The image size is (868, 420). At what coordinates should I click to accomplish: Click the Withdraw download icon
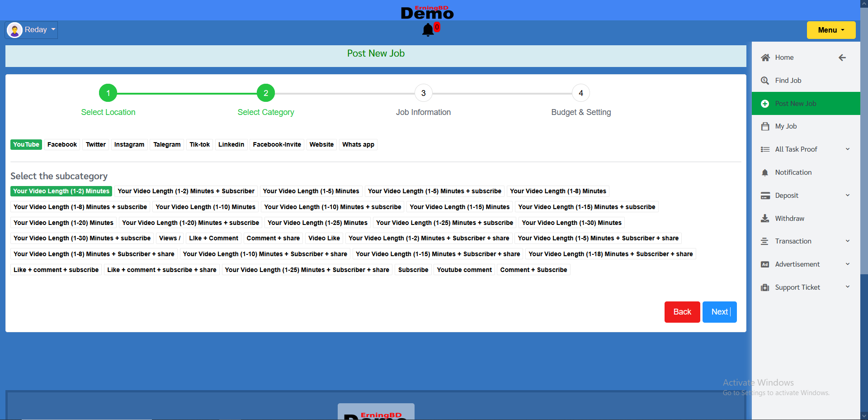pyautogui.click(x=765, y=219)
